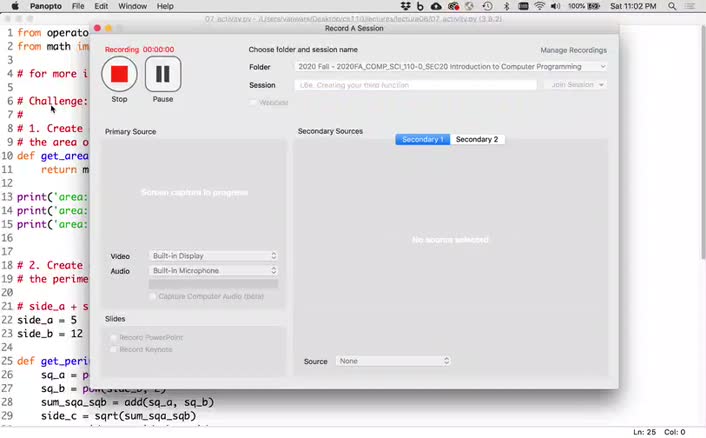Expand the Video source dropdown
Image resolution: width=706 pixels, height=438 pixels.
coord(213,256)
